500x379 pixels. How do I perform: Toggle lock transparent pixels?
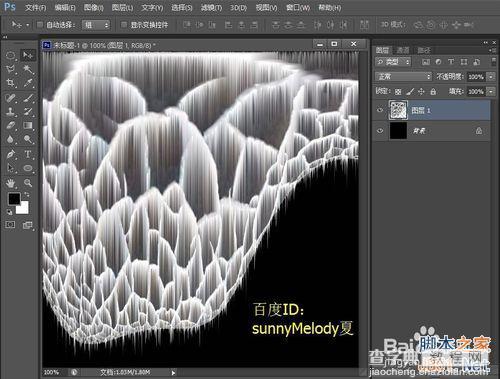(398, 91)
